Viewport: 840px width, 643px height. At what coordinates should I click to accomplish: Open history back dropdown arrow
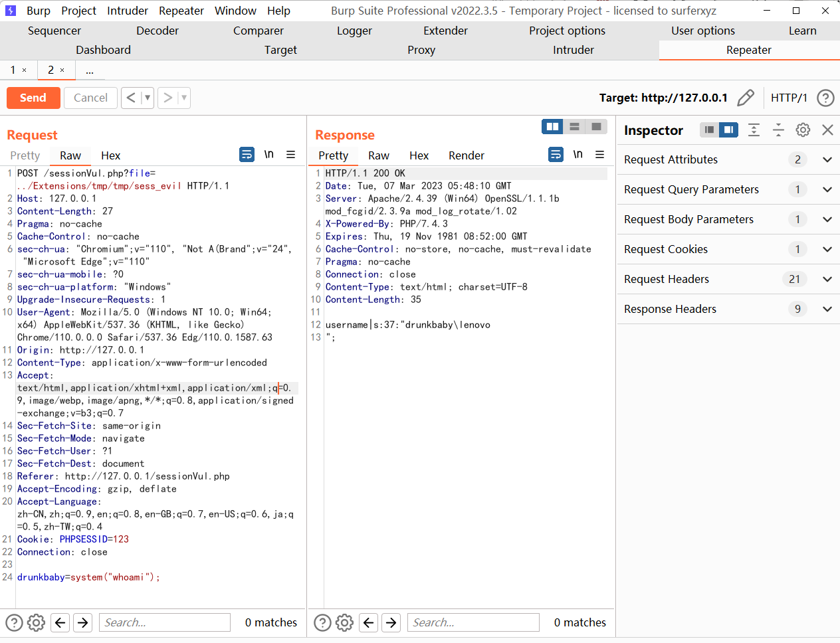[x=148, y=98]
